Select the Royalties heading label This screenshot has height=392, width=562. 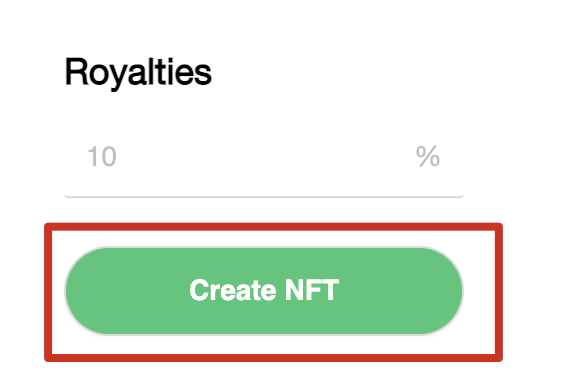[x=138, y=73]
